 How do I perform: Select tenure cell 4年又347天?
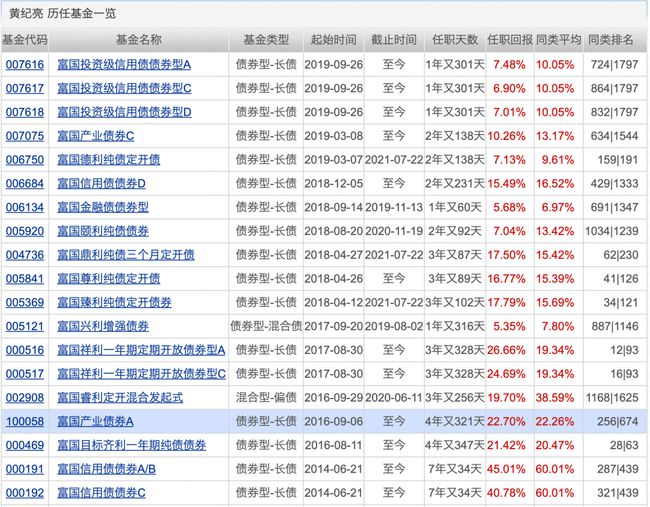tap(455, 445)
